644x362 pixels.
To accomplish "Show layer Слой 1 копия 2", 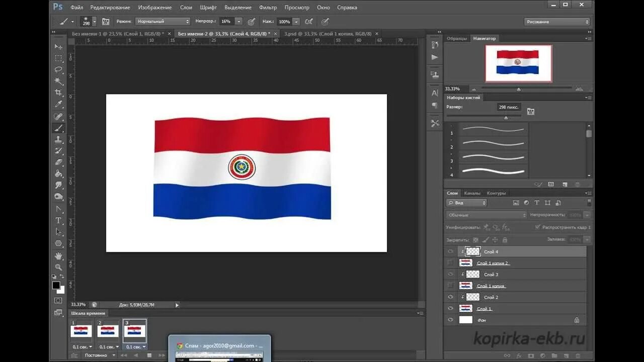I will 450,263.
